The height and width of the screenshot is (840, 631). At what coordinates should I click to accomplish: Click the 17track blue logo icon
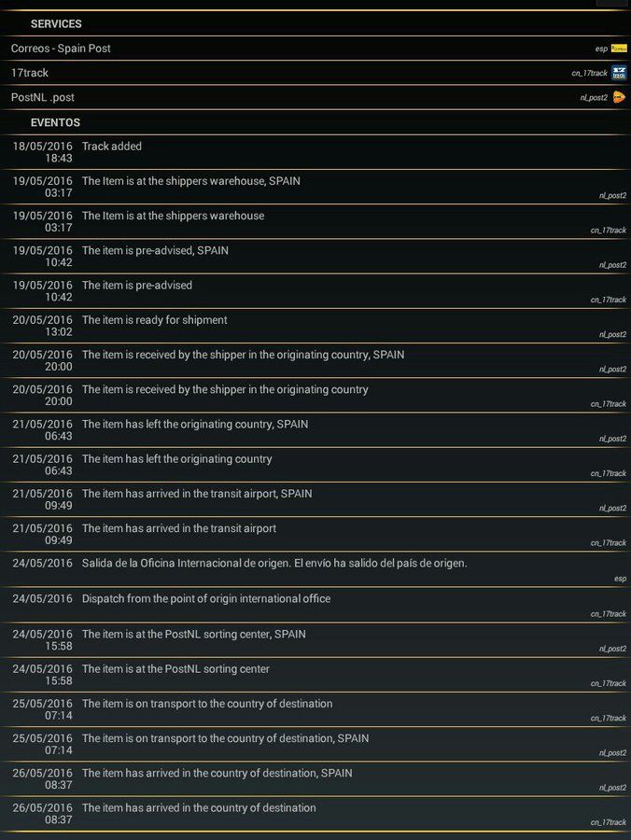[619, 73]
